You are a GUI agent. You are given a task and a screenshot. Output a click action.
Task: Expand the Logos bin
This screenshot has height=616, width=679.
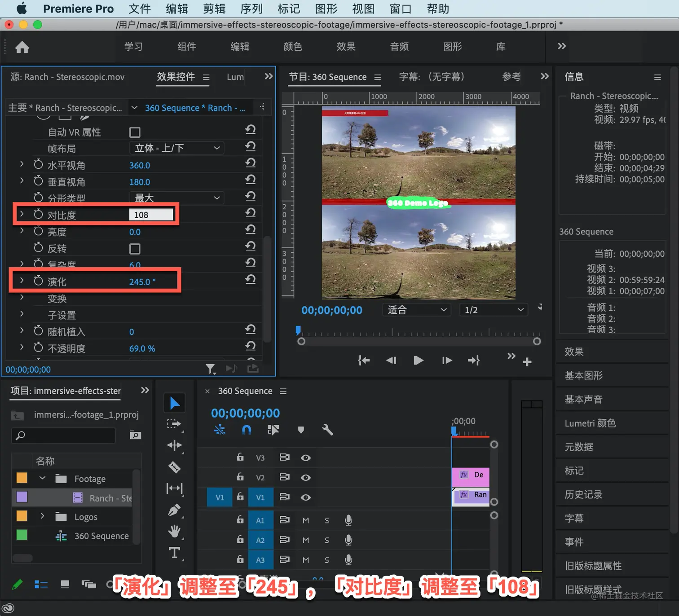pos(42,516)
